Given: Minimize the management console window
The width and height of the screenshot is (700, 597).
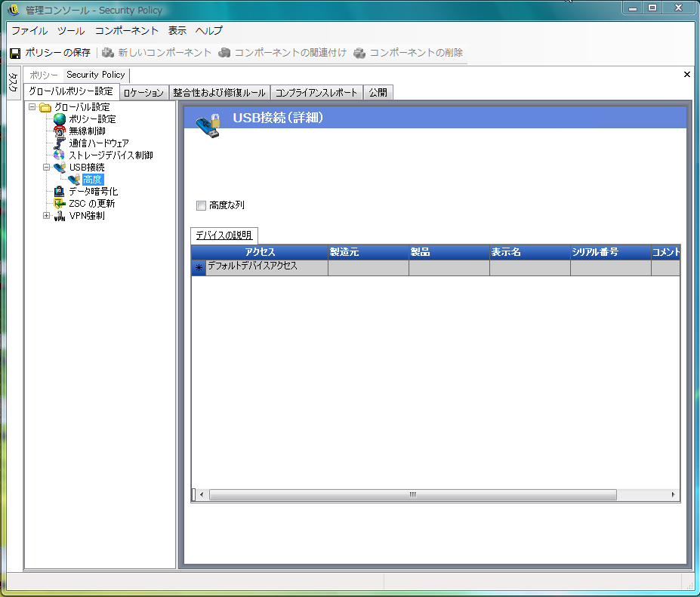Looking at the screenshot, I should pos(633,8).
